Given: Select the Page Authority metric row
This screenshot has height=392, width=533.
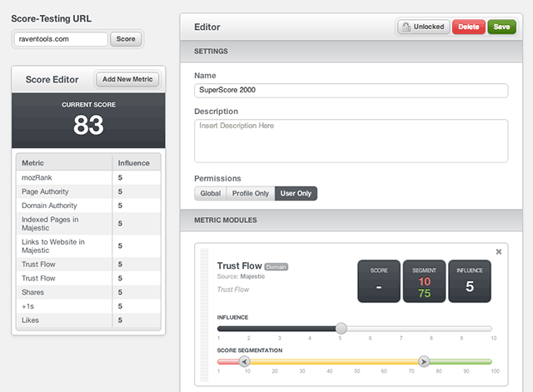Looking at the screenshot, I should (88, 191).
